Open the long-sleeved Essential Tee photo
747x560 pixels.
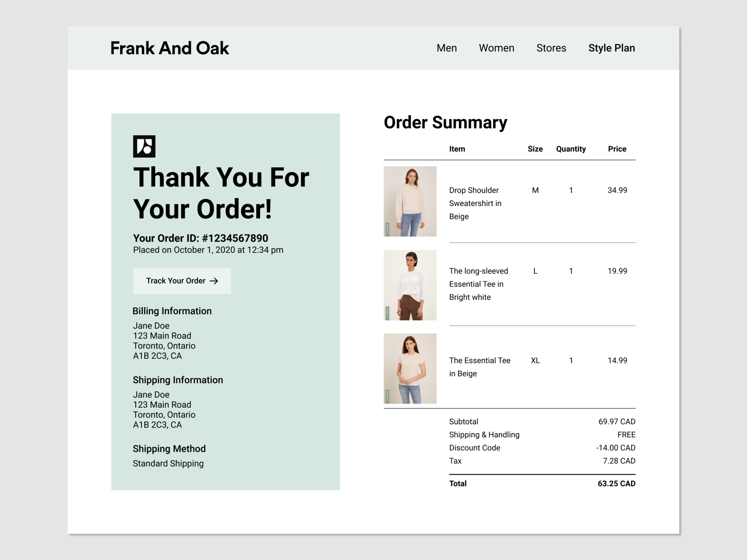click(410, 285)
